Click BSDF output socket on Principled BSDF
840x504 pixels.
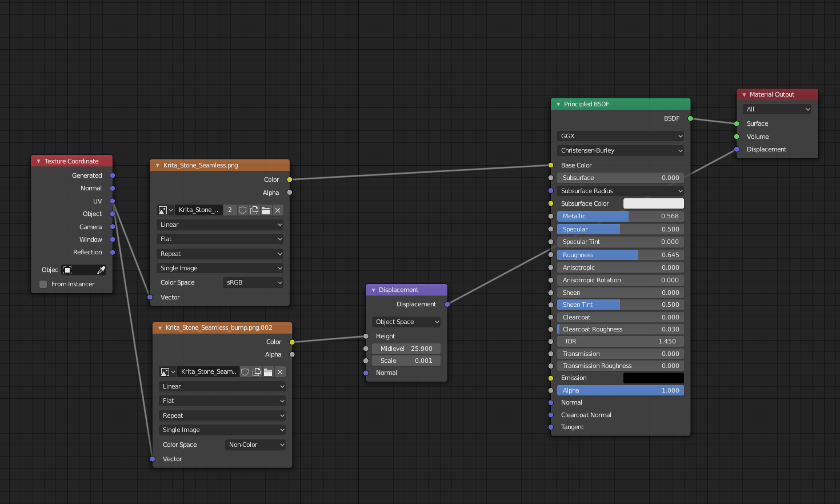pos(690,118)
